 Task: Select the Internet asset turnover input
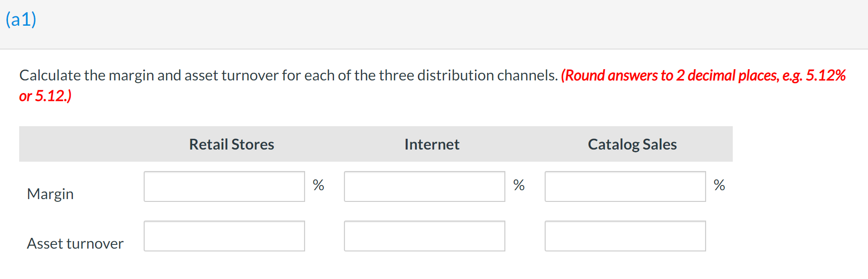[x=424, y=236]
